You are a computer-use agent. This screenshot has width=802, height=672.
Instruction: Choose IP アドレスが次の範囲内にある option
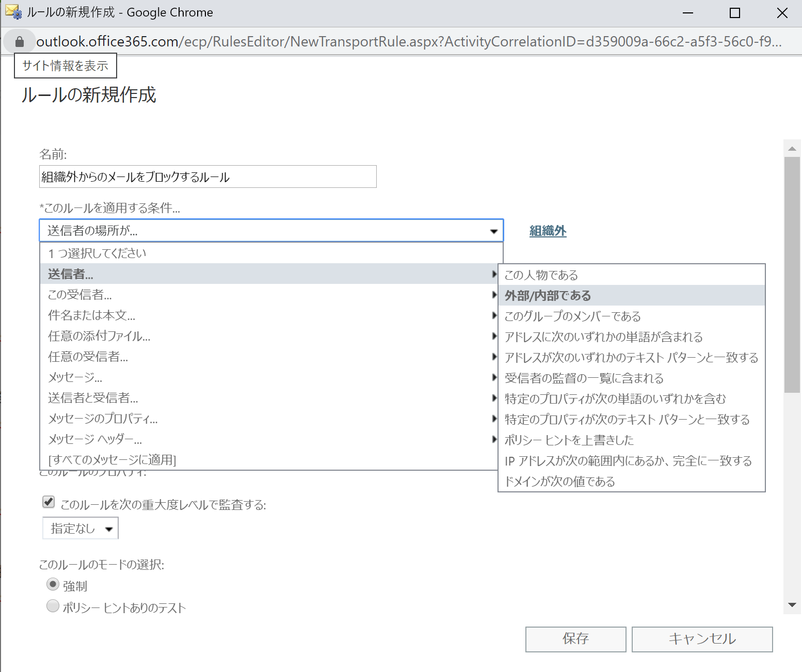tap(631, 460)
